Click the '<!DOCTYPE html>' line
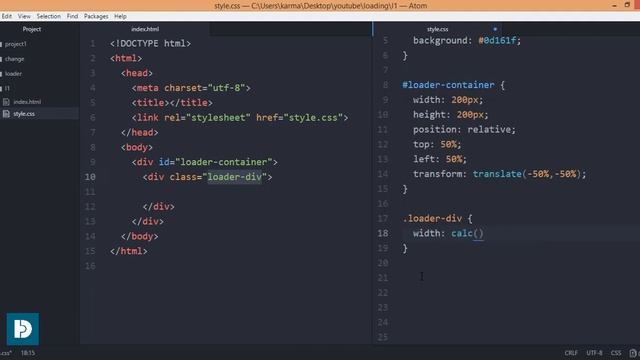 pyautogui.click(x=150, y=44)
